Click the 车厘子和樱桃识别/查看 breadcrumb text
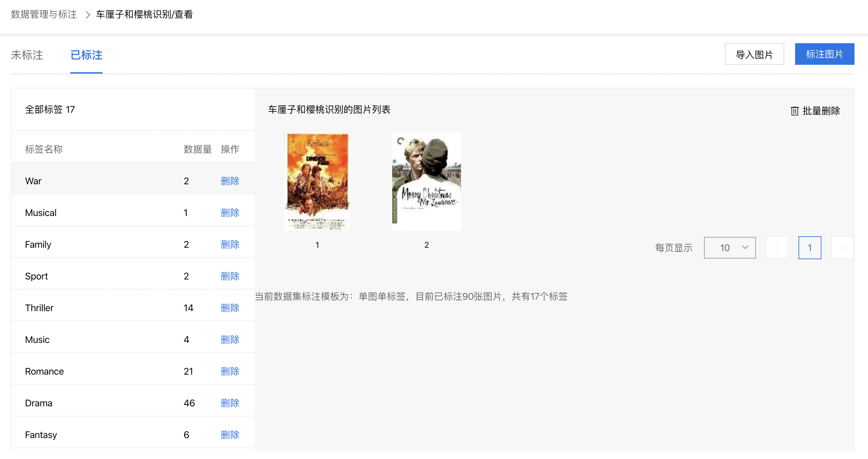This screenshot has height=459, width=868. 144,14
